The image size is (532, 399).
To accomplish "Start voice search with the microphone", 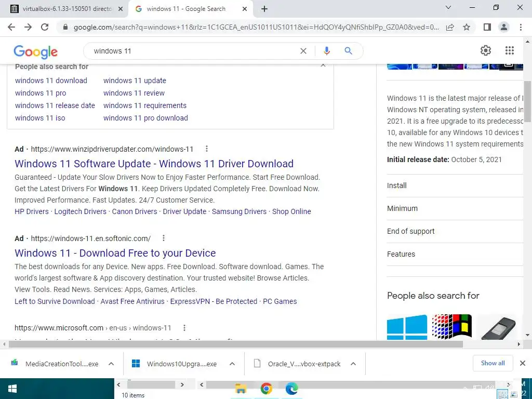I will coord(326,51).
